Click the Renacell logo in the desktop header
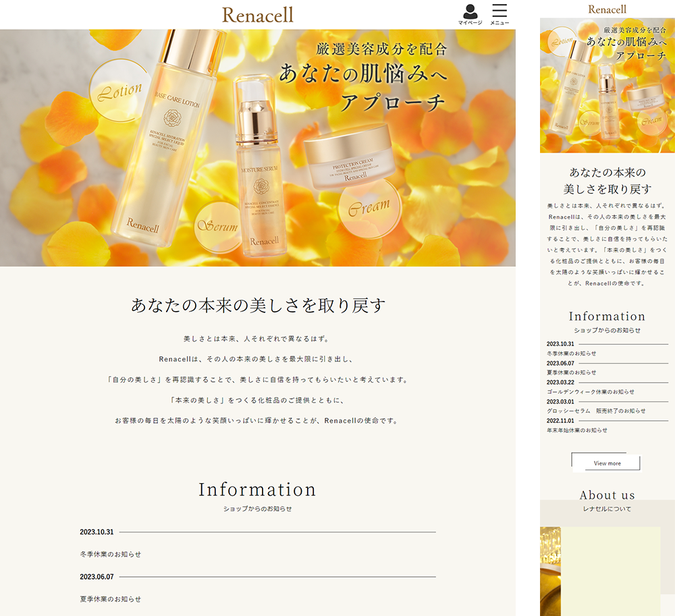This screenshot has width=675, height=616. 257,15
